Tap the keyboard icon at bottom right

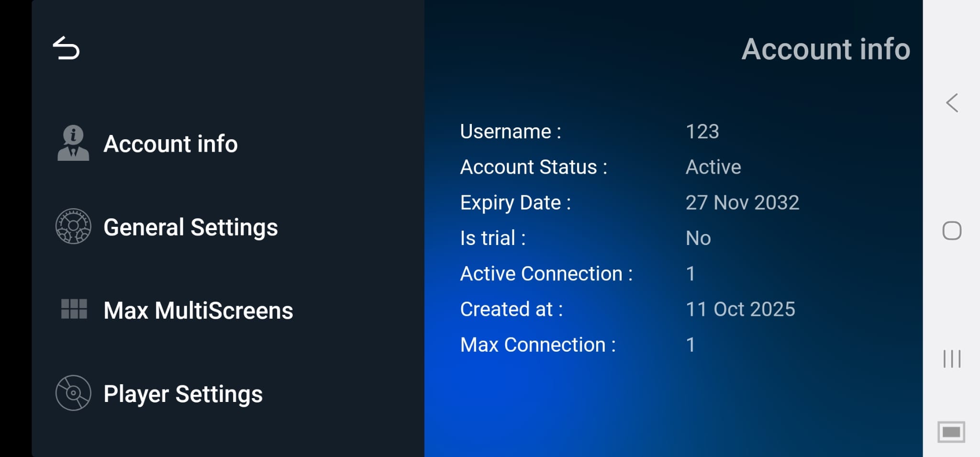tap(951, 431)
